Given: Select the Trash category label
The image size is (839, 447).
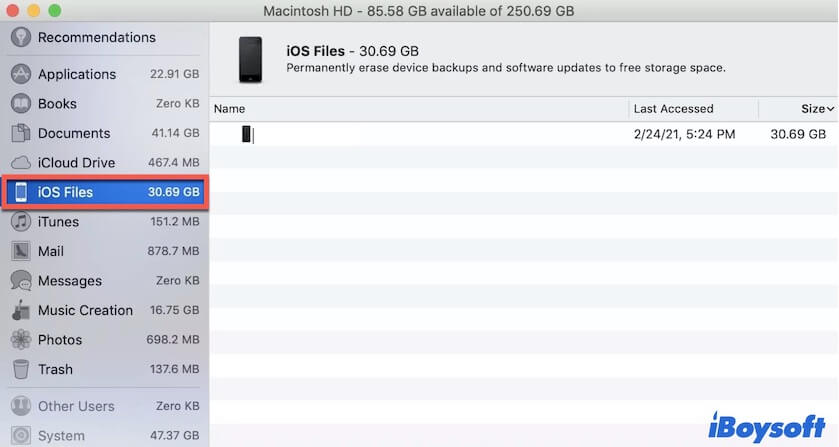Looking at the screenshot, I should [55, 369].
